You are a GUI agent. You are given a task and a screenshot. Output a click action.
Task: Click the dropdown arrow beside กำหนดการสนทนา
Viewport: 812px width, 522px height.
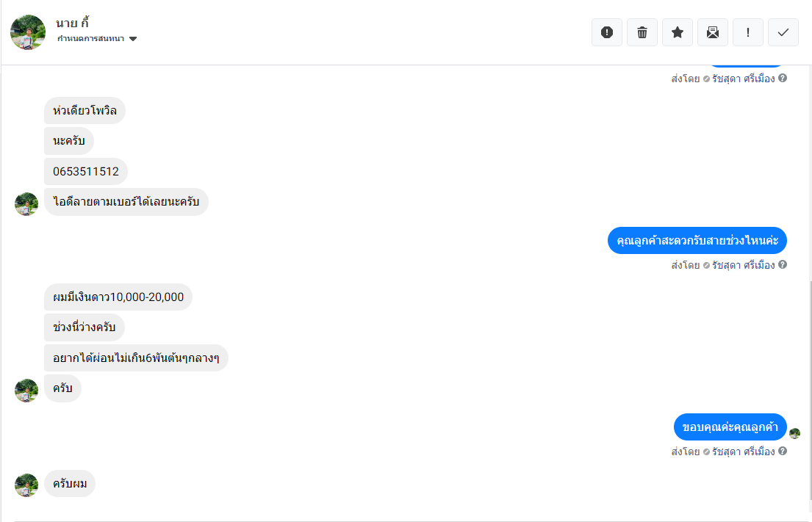pyautogui.click(x=133, y=39)
